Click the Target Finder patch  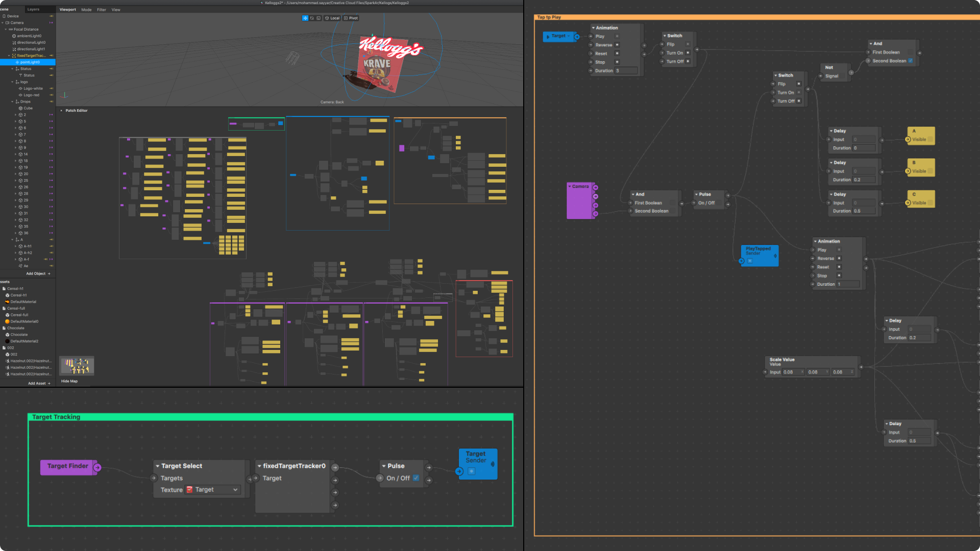[67, 466]
